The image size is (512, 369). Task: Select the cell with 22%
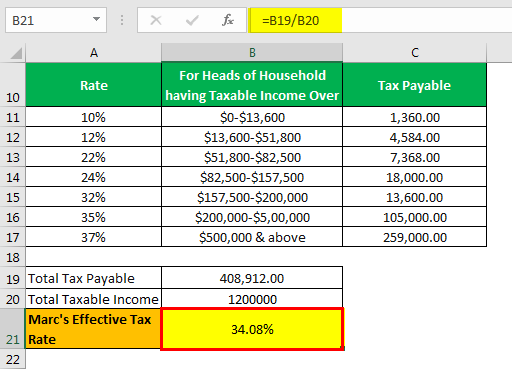[94, 157]
